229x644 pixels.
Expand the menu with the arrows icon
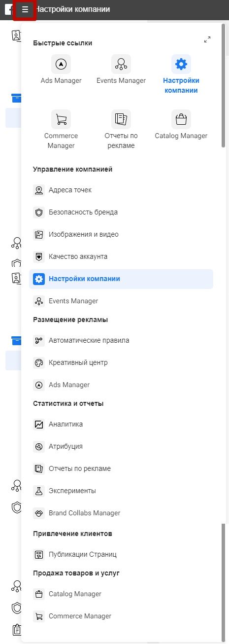[207, 39]
